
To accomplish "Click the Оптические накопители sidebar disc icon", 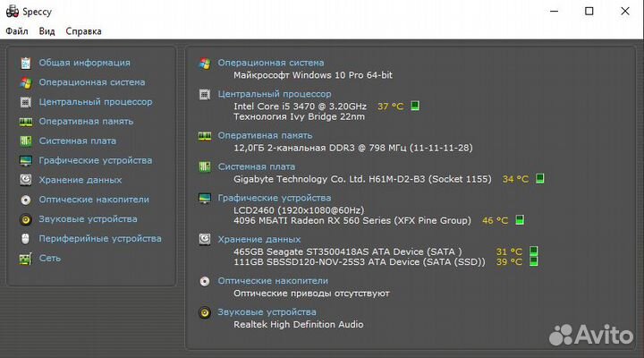I will pyautogui.click(x=25, y=200).
